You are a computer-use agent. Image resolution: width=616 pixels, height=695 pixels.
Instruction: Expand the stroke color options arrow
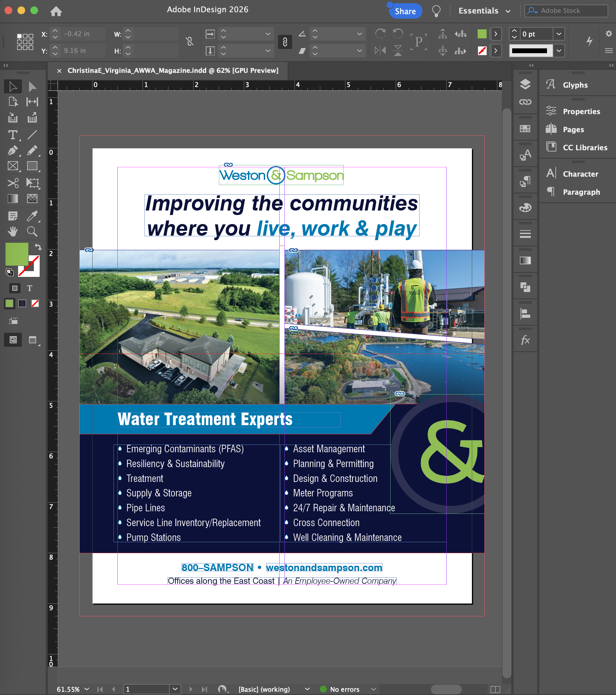pos(496,51)
